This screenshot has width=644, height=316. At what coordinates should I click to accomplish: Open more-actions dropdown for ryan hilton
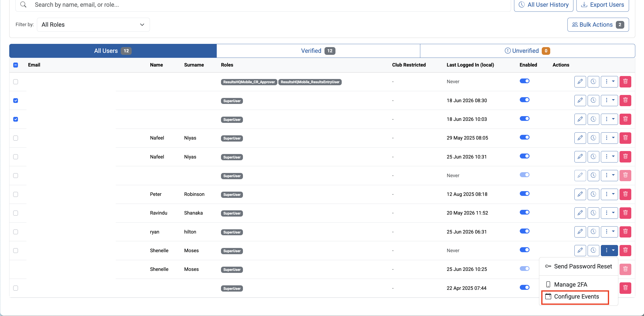pyautogui.click(x=609, y=232)
